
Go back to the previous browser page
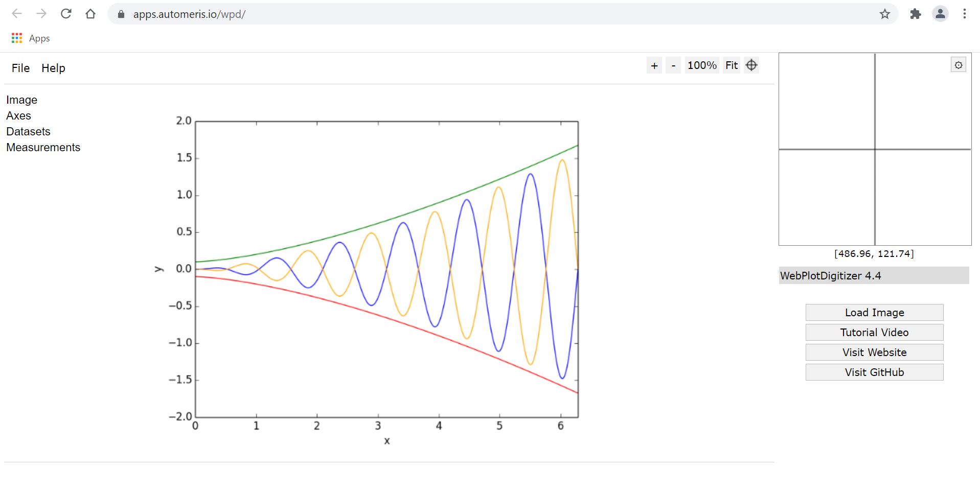(x=17, y=14)
